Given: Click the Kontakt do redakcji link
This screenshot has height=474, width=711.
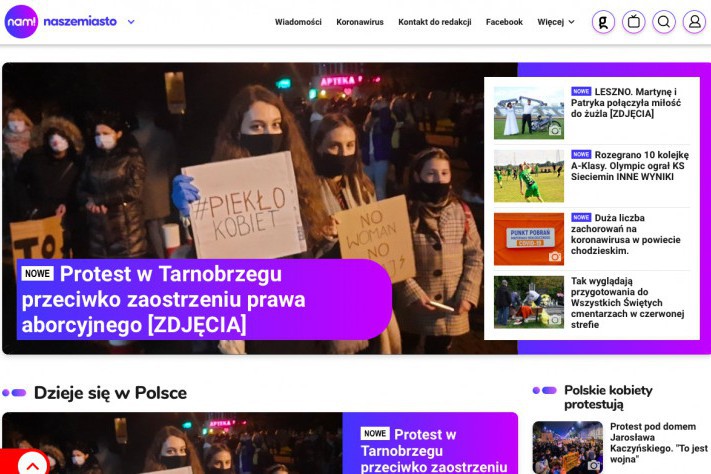Looking at the screenshot, I should tap(434, 22).
